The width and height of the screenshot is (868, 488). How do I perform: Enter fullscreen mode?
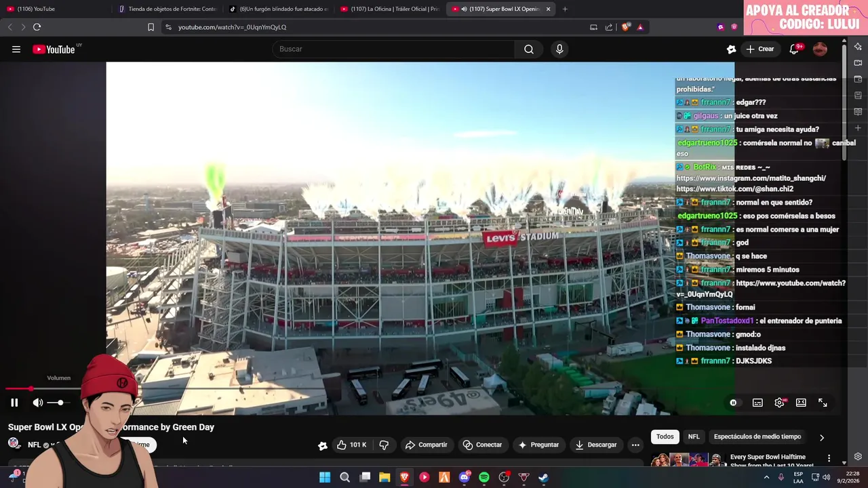pyautogui.click(x=823, y=403)
